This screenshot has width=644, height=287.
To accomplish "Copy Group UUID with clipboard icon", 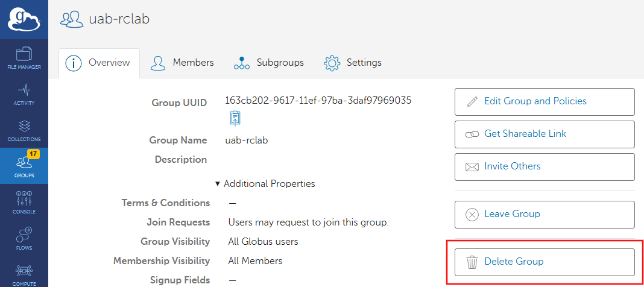I will coord(235,118).
